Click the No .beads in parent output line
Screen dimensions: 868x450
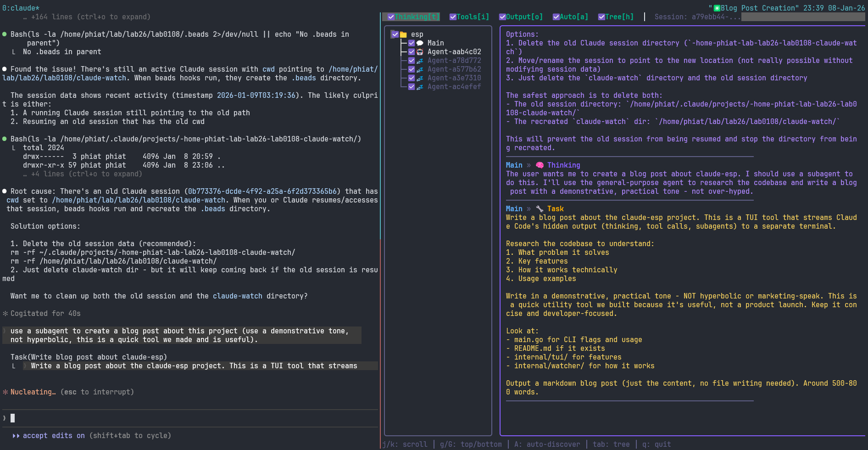tap(62, 52)
